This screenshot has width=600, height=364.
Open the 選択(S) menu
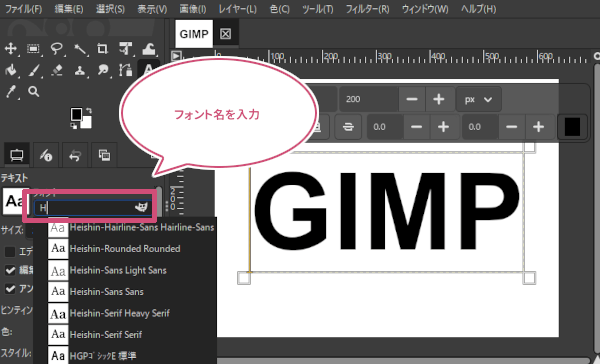(x=110, y=9)
